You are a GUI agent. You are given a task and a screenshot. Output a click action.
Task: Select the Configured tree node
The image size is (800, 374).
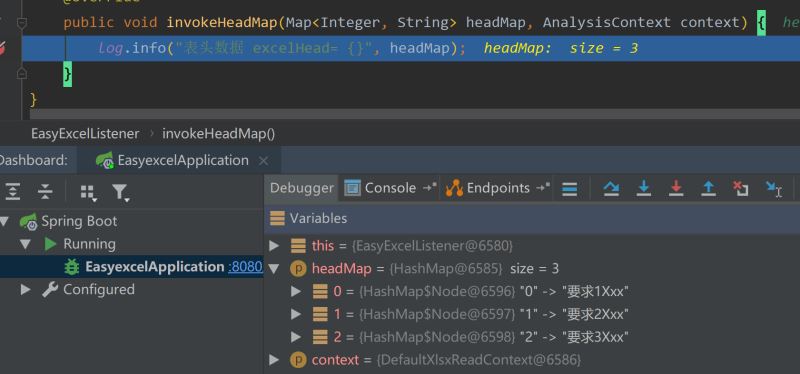coord(98,290)
